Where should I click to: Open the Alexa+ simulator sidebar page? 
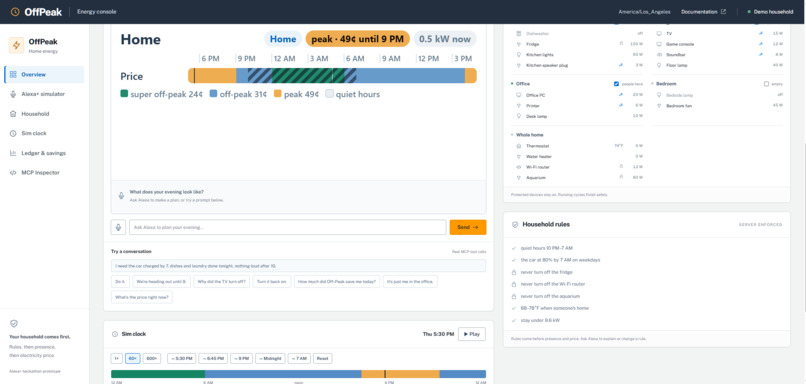point(44,94)
